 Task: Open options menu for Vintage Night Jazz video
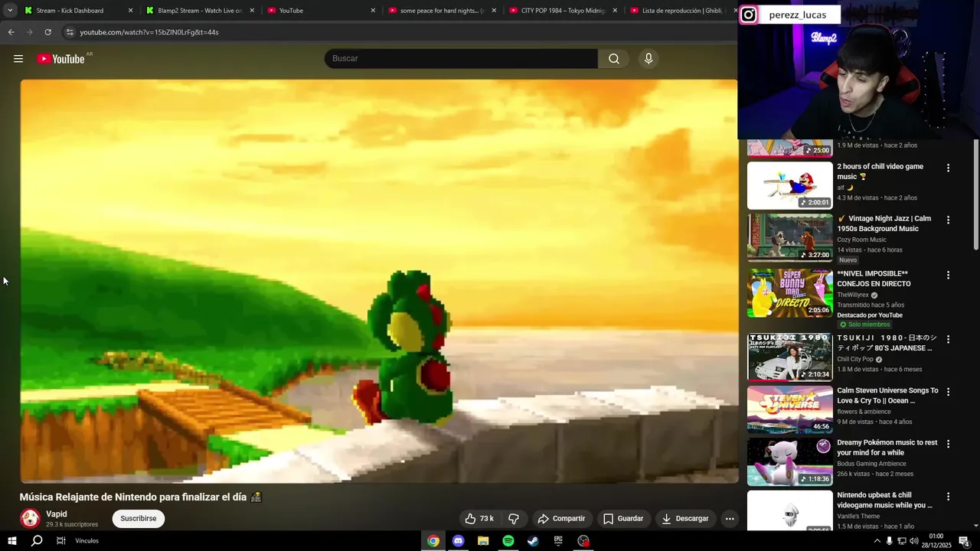coord(948,220)
